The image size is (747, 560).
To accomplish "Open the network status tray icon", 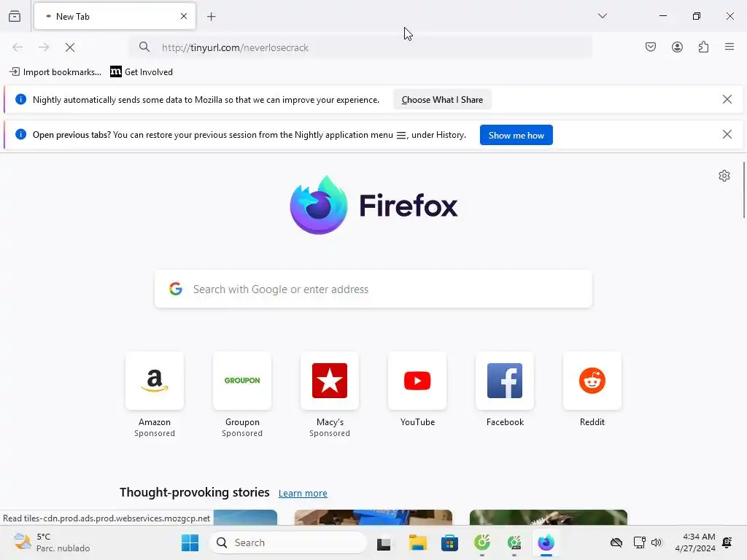I will click(639, 542).
